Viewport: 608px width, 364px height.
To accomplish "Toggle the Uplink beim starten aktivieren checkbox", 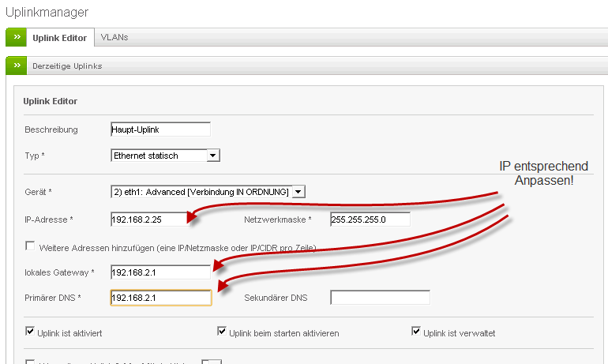I will 222,332.
